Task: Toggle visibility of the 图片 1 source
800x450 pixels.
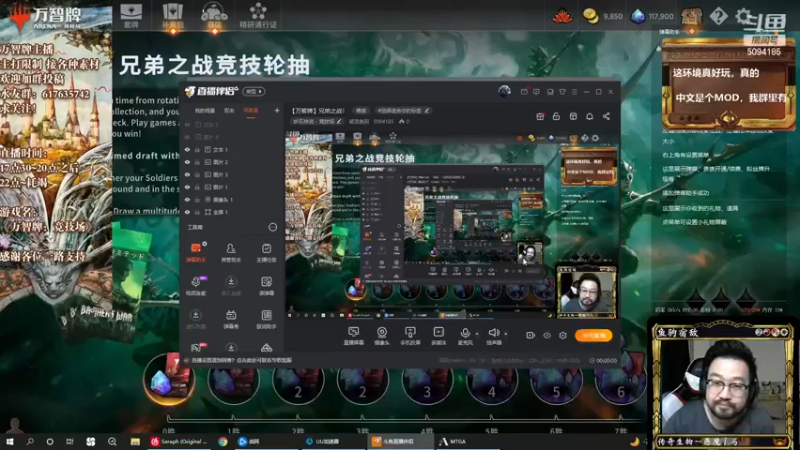Action: [187, 187]
